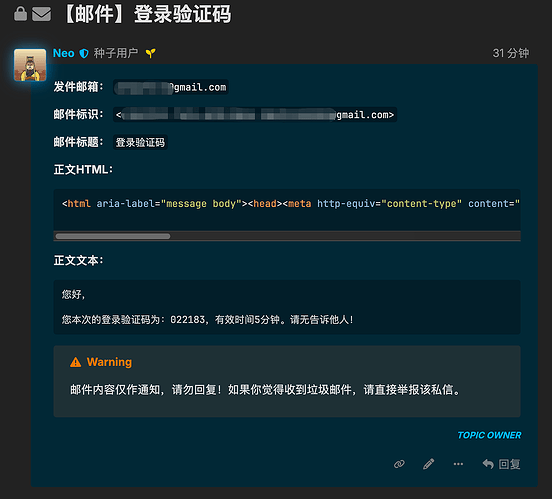Open the Neo username link
This screenshot has height=499, width=552.
coord(63,53)
